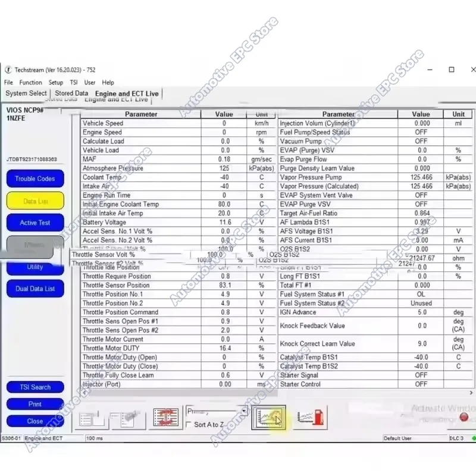The image size is (476, 476).
Task: Open the Setup menu
Action: (56, 82)
